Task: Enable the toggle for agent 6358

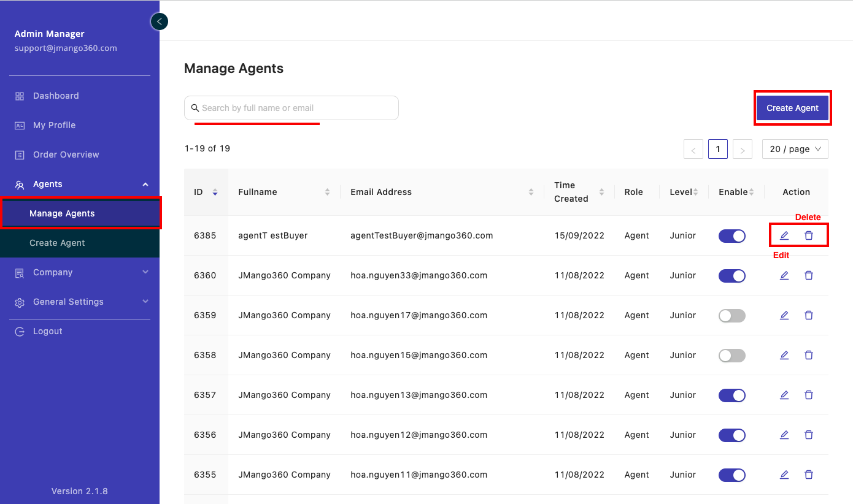Action: coord(731,355)
